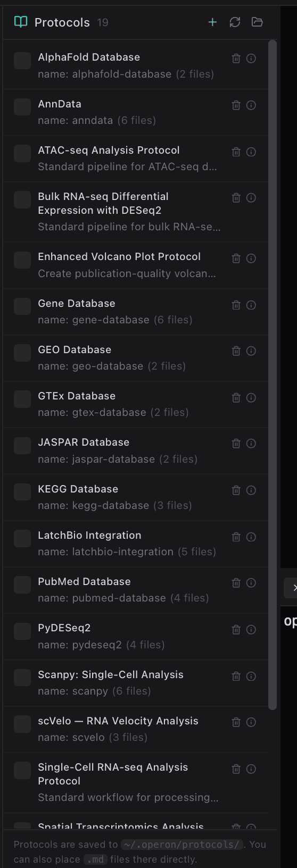Tick Single-Cell RNA-seq Analysis Protocol checkbox
This screenshot has width=297, height=868.
22,771
